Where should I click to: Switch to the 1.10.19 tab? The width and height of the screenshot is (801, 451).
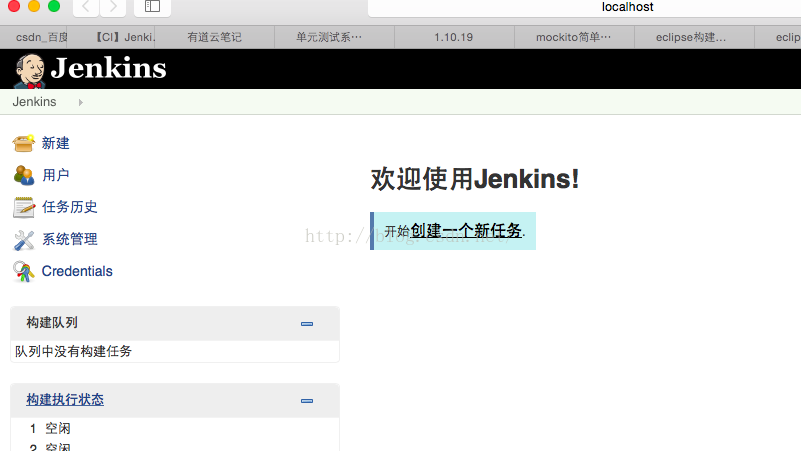tap(454, 37)
